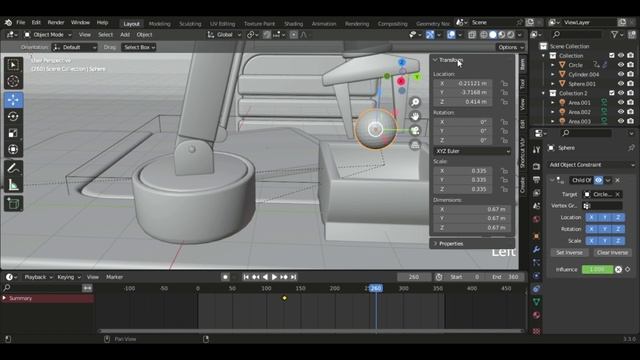Open the timeline Playback menu
This screenshot has width=640, height=360.
(38, 277)
